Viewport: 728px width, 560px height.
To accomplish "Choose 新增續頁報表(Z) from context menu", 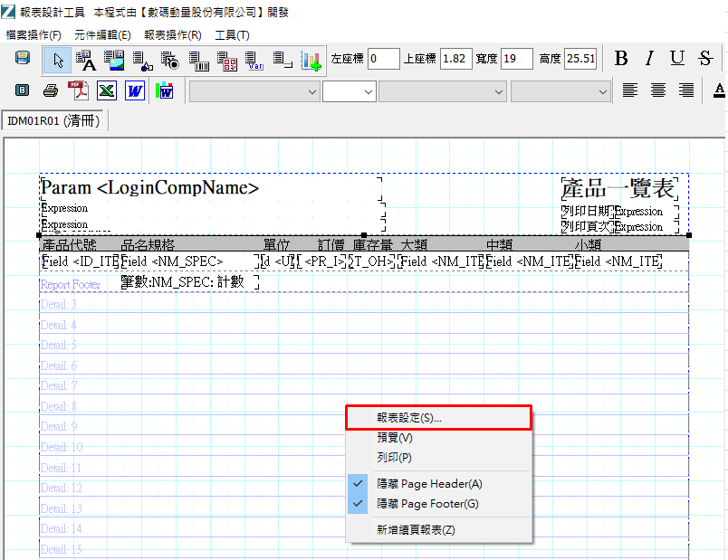I will tap(439, 530).
